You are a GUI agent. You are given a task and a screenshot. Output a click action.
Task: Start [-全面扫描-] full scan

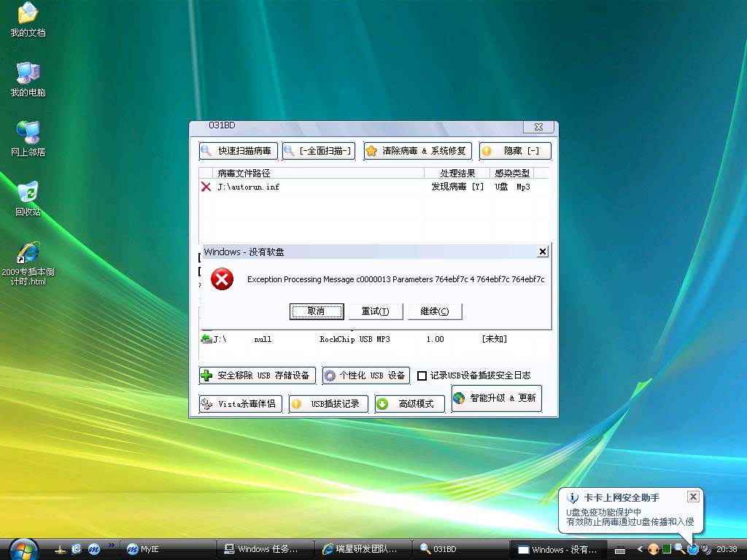319,151
